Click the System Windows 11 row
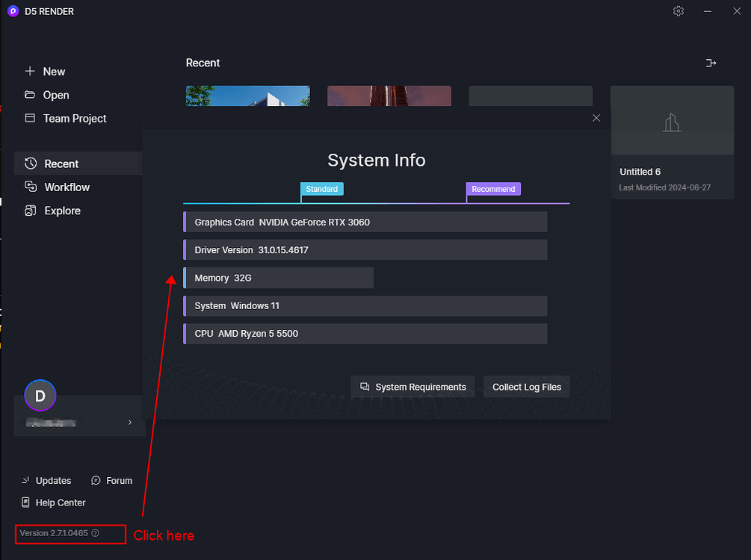This screenshot has height=560, width=751. click(365, 306)
